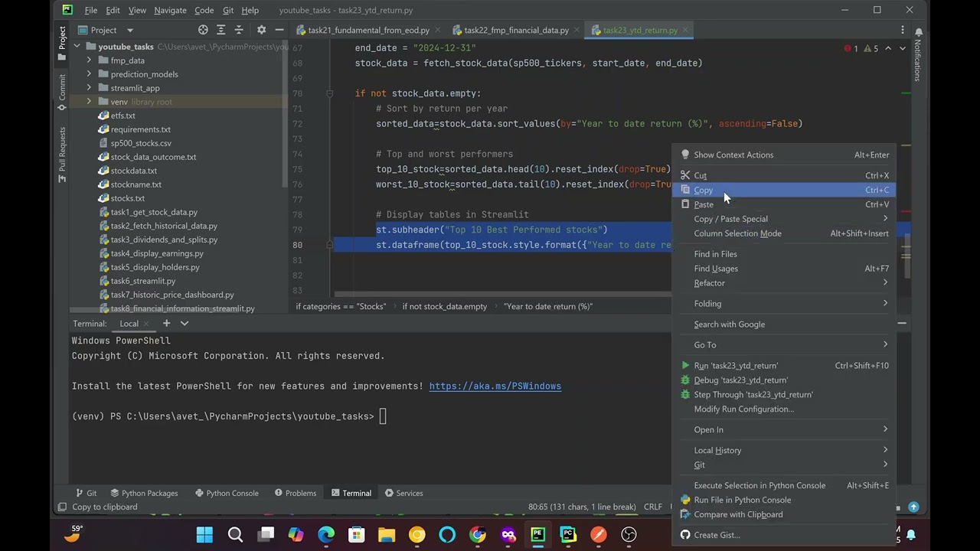Viewport: 980px width, 551px height.
Task: Compare with Clipboard
Action: coord(784,515)
